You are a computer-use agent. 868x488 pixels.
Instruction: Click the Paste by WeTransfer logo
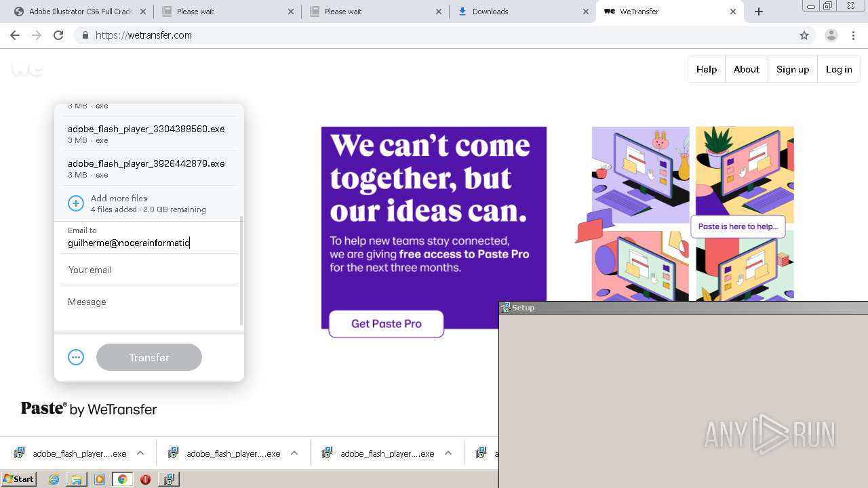pos(89,409)
